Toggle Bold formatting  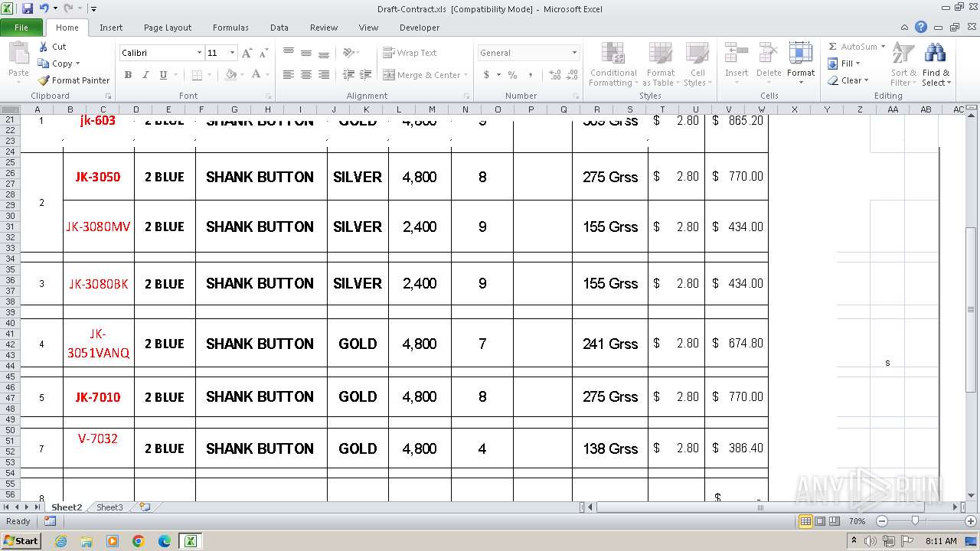(x=128, y=75)
